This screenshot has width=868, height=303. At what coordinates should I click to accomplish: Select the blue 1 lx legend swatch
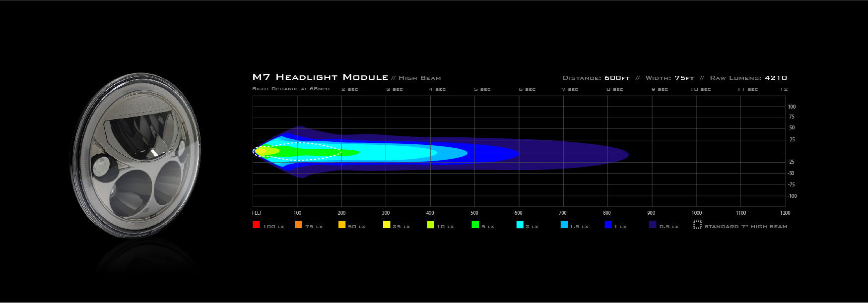coord(608,225)
